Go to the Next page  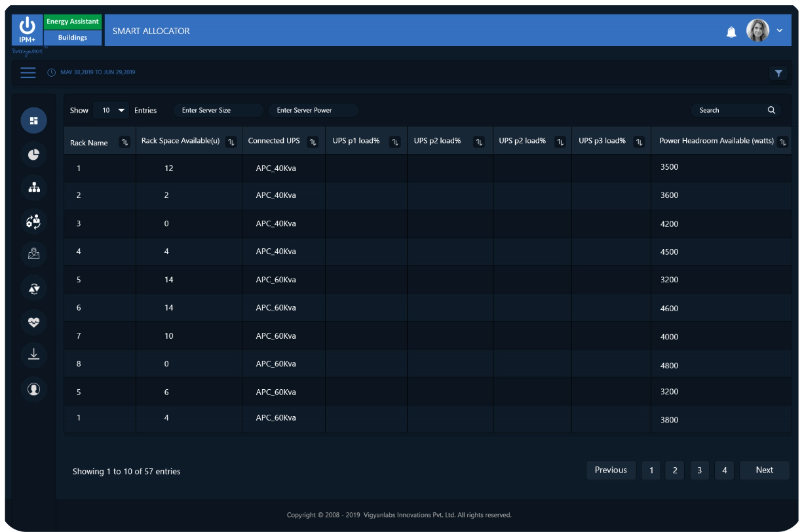(x=765, y=470)
